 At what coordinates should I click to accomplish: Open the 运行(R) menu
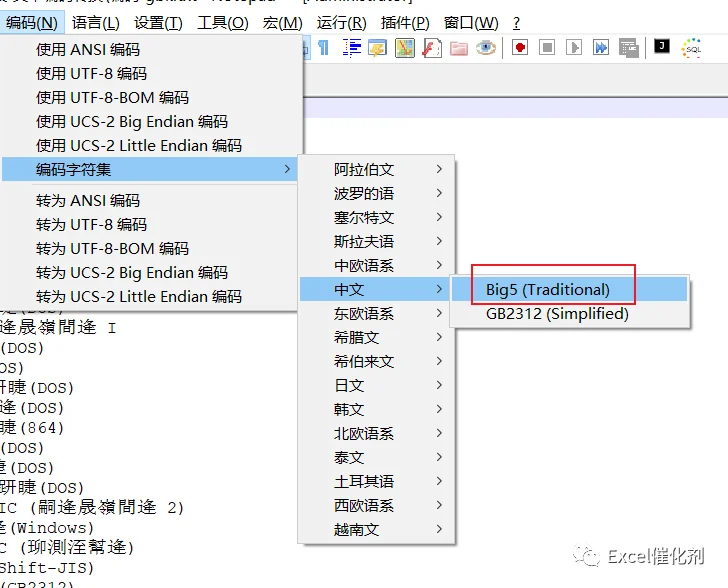(x=342, y=22)
